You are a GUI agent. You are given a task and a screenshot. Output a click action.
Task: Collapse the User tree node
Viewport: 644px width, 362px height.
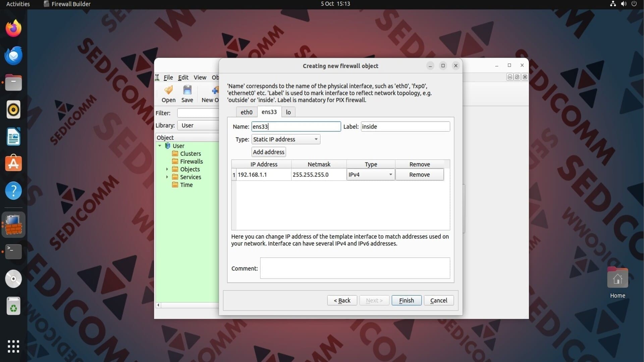coord(160,146)
